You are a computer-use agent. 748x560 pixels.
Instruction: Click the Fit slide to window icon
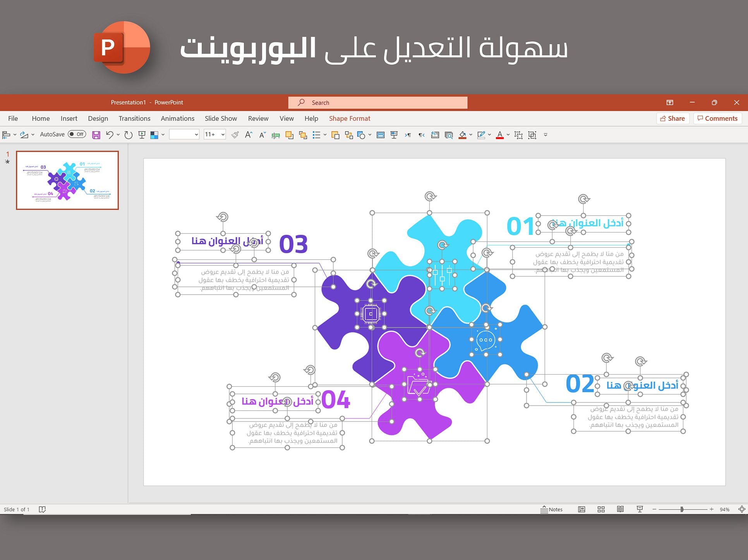tap(740, 509)
